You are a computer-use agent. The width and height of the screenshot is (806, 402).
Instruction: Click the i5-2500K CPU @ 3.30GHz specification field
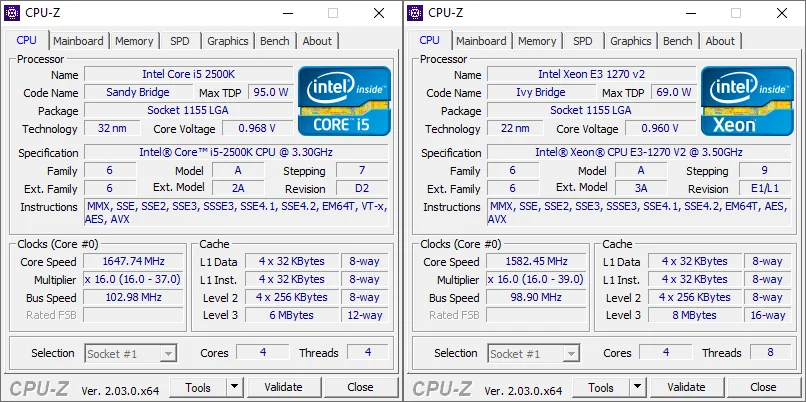(x=236, y=153)
